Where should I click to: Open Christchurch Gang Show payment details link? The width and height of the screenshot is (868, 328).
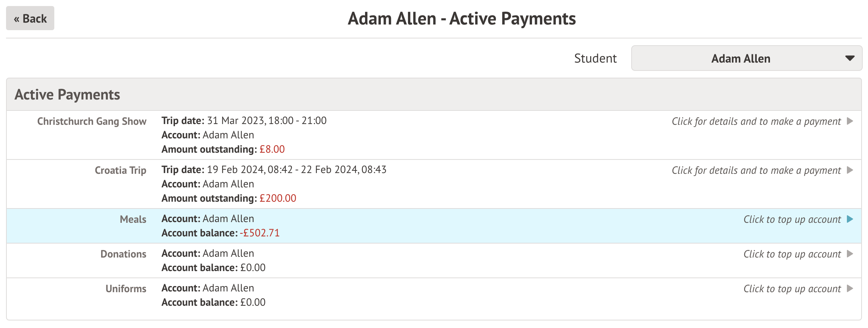click(x=756, y=121)
